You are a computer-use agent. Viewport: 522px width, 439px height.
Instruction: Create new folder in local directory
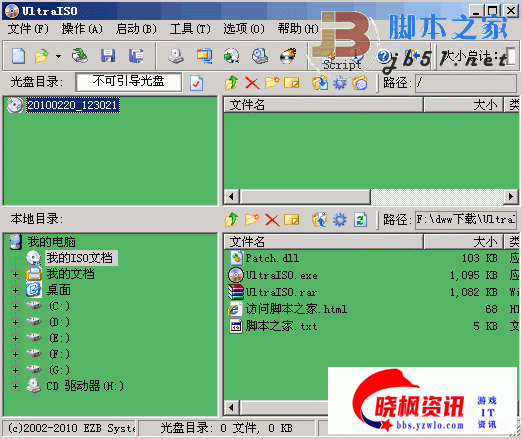[x=252, y=220]
